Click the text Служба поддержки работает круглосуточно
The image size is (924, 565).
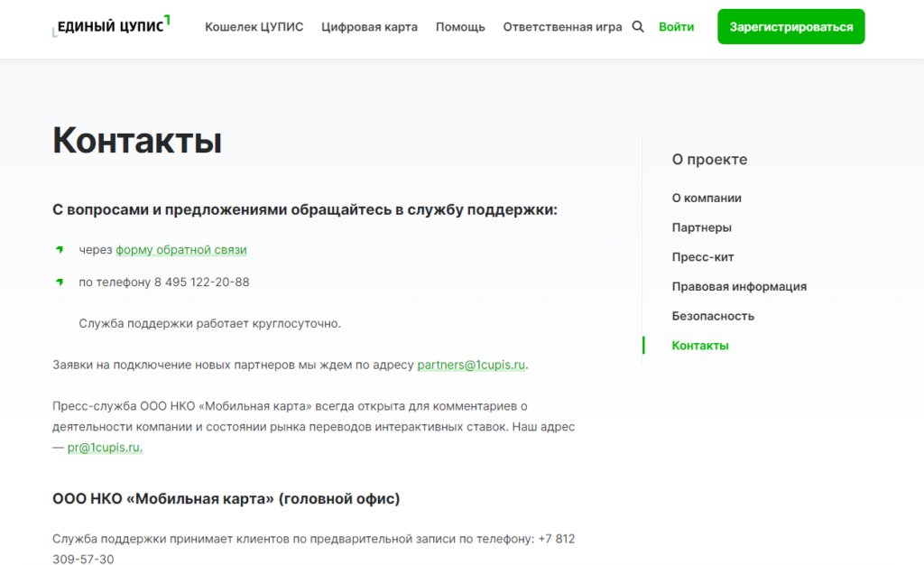(x=209, y=323)
